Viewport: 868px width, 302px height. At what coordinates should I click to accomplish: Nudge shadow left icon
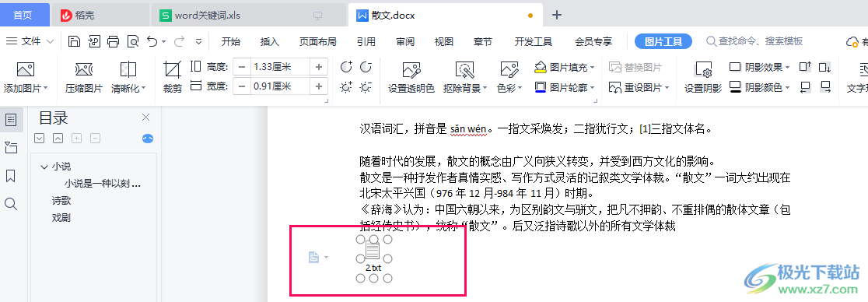(x=806, y=87)
